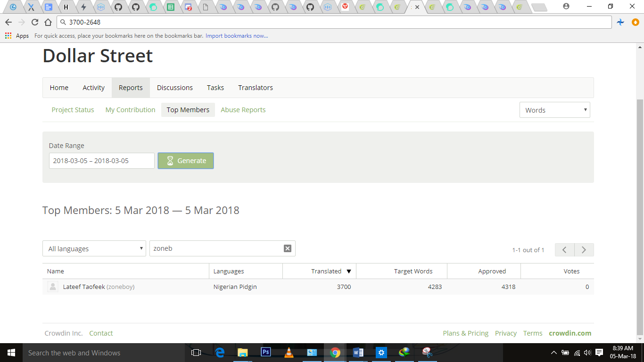Viewport: 644px width, 362px height.
Task: Click the volume icon in system tray
Action: click(587, 353)
